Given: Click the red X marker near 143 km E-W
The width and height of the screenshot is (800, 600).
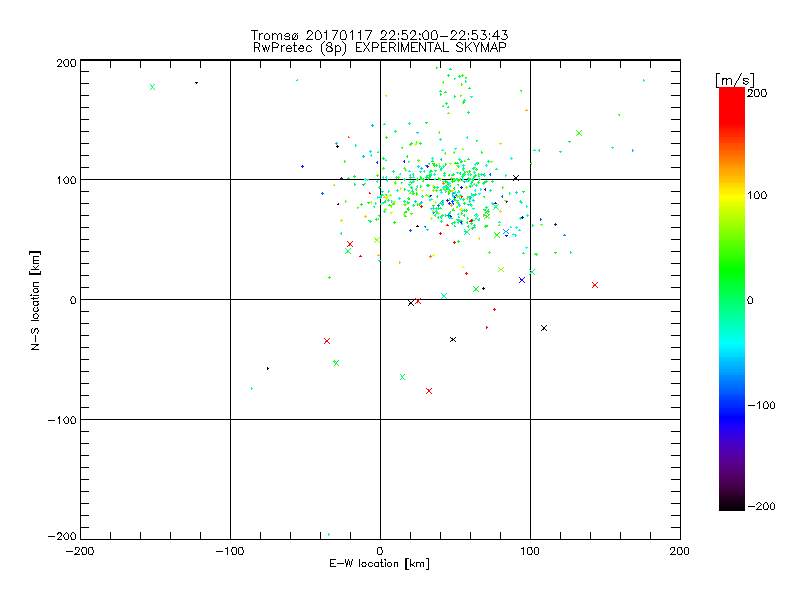Looking at the screenshot, I should pos(595,285).
